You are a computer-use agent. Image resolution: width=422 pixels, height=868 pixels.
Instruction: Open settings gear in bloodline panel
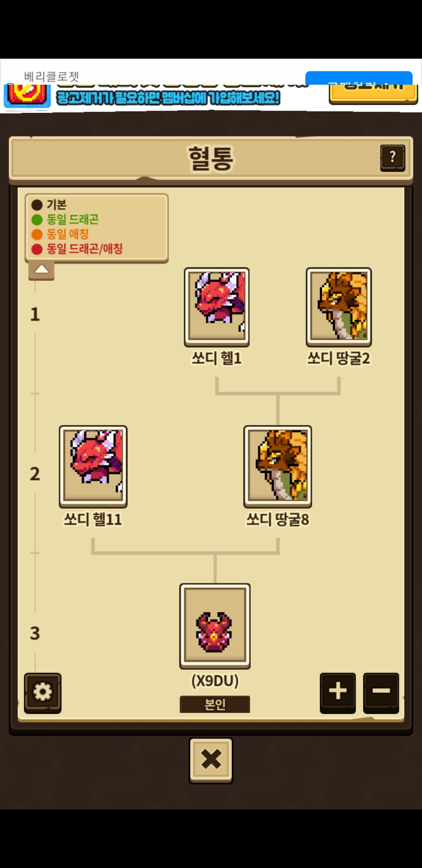[43, 692]
